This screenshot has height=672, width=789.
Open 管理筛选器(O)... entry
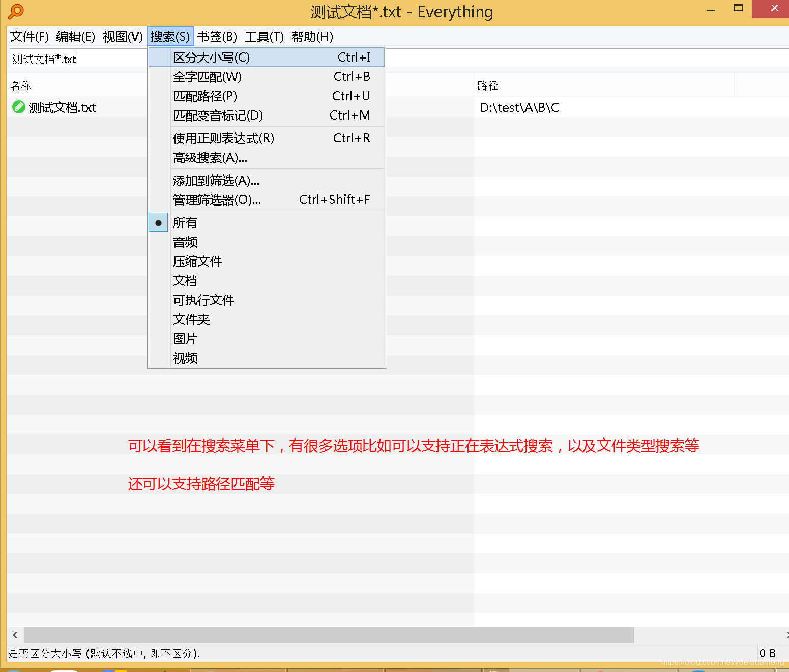(x=267, y=200)
